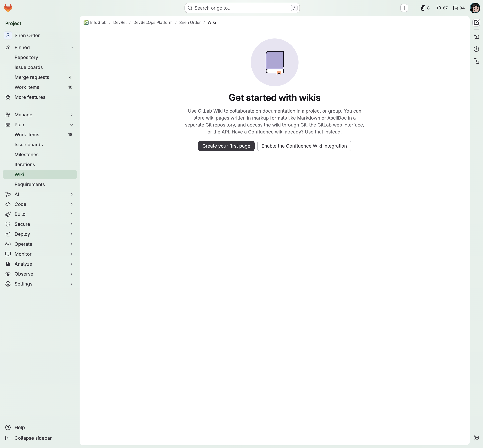Expand the Settings section chevron
The image size is (483, 448).
click(x=71, y=284)
